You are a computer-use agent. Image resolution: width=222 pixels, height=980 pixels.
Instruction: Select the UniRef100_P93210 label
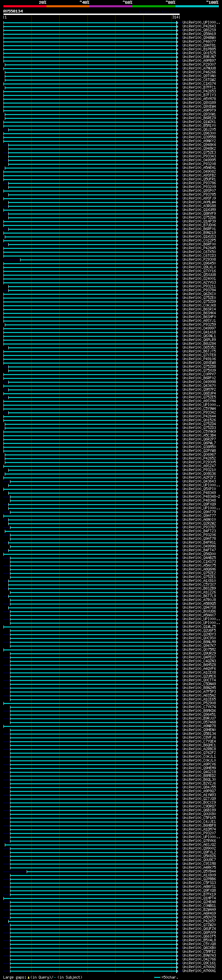pyautogui.click(x=199, y=470)
